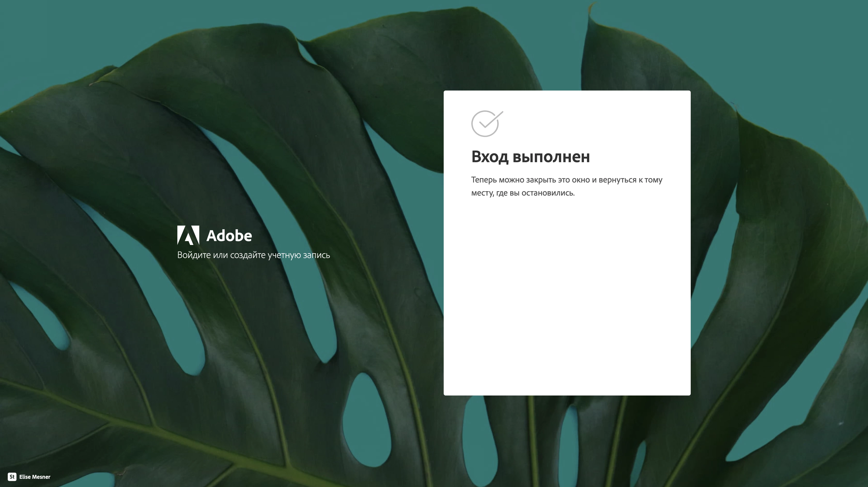Click the word 'остановились' in the message
Viewport: 868px width, 487px height.
[548, 193]
